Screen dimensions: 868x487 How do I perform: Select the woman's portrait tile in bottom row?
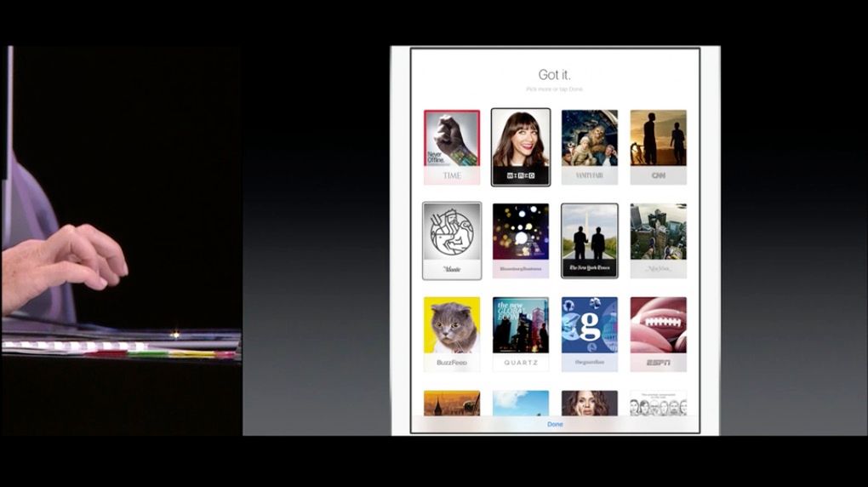pyautogui.click(x=590, y=404)
